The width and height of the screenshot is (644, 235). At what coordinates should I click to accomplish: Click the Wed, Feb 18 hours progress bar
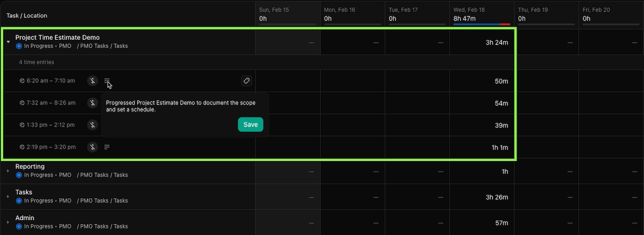(481, 25)
